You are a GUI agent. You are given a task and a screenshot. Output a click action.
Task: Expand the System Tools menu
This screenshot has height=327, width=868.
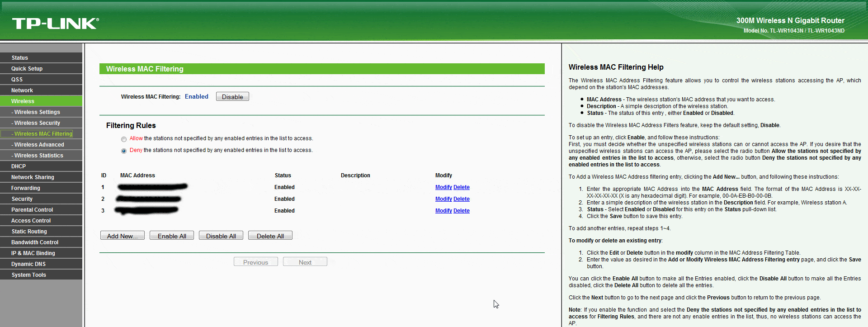[x=29, y=275]
